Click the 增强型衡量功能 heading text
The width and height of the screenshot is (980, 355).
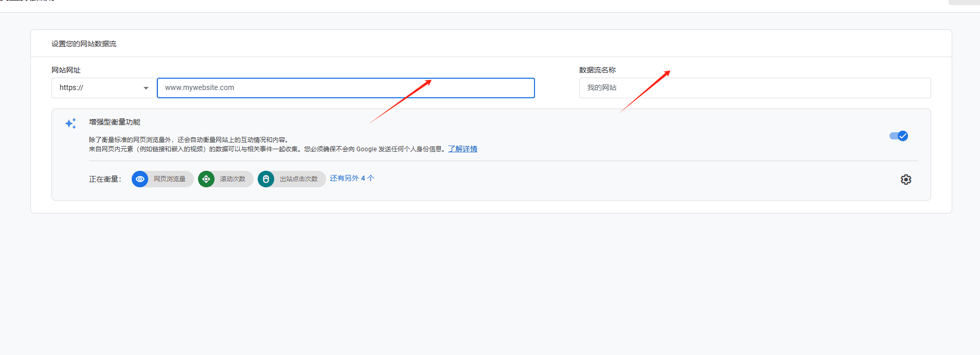tap(115, 122)
